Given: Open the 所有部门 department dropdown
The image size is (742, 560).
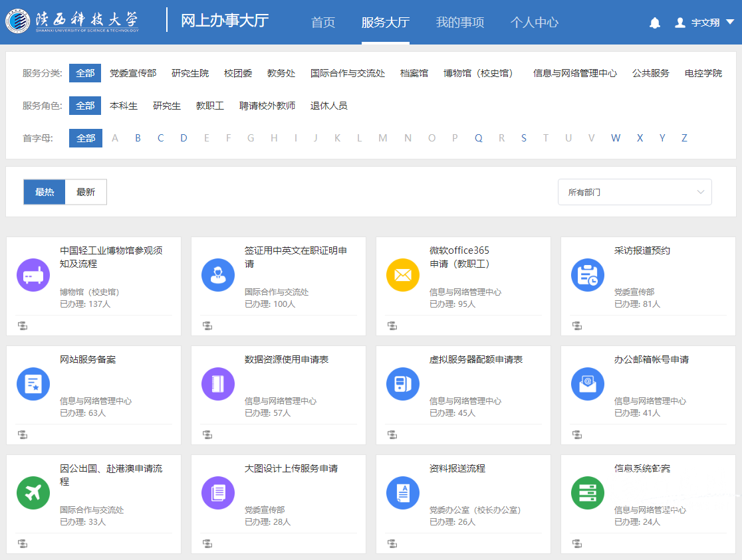Looking at the screenshot, I should tap(634, 192).
